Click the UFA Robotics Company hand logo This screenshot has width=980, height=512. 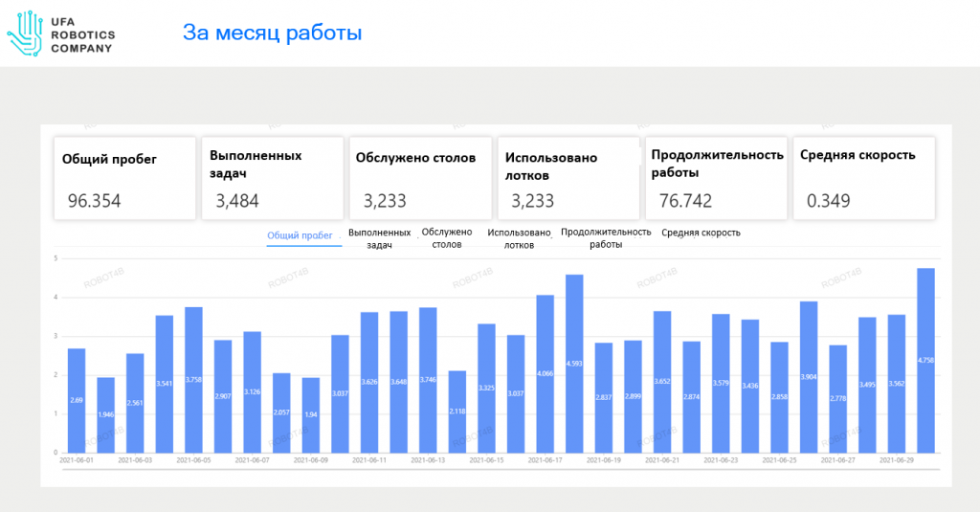pyautogui.click(x=25, y=33)
